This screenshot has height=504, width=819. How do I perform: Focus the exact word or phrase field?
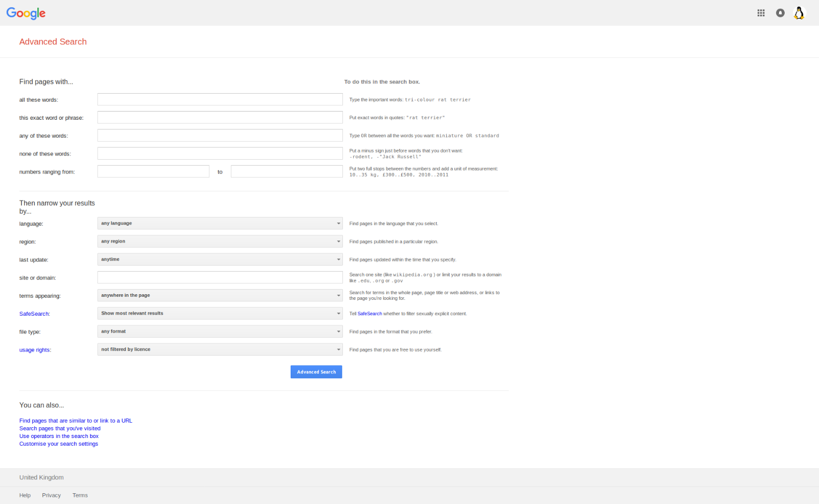(x=220, y=117)
